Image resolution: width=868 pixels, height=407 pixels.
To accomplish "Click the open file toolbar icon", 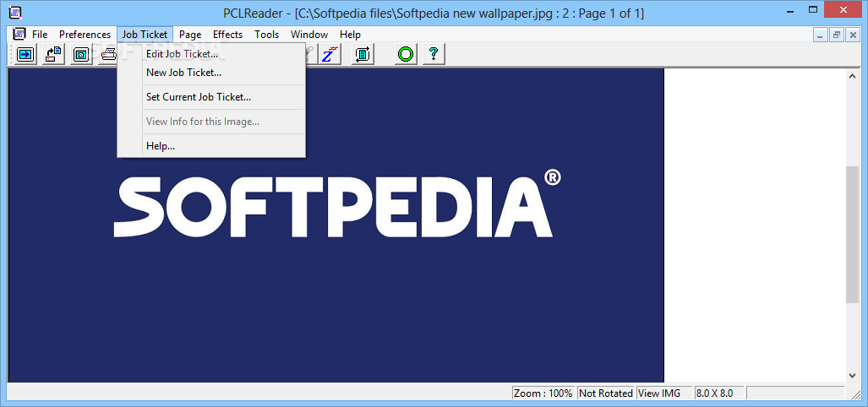I will click(25, 54).
